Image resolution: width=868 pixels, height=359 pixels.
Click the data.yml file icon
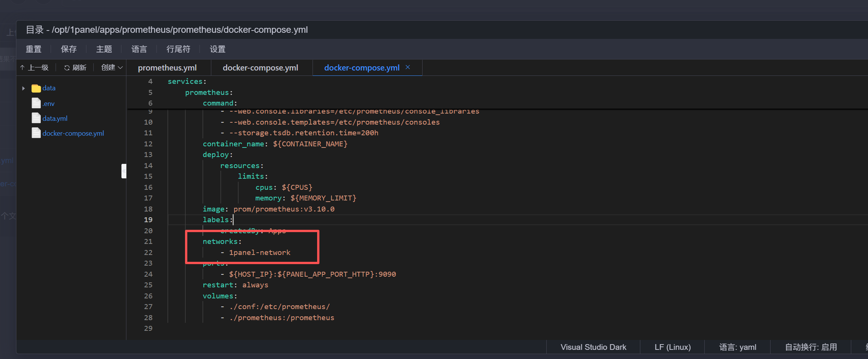point(36,118)
